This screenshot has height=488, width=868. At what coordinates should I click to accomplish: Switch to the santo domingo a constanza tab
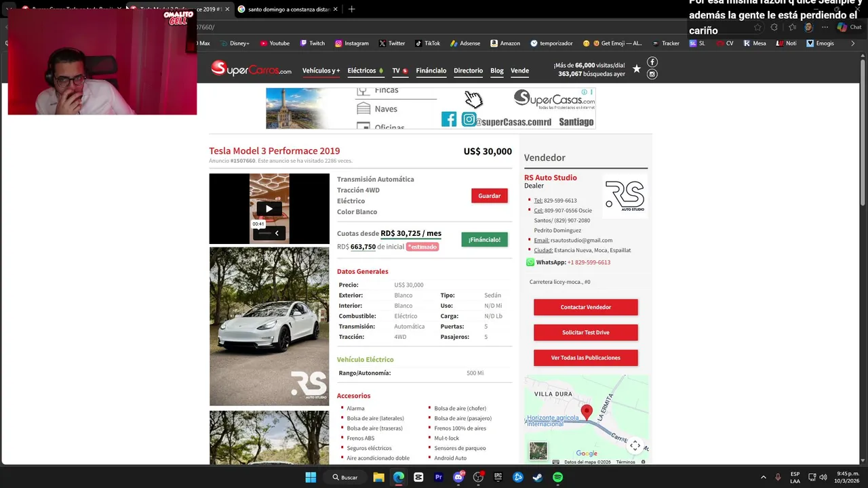pyautogui.click(x=288, y=9)
